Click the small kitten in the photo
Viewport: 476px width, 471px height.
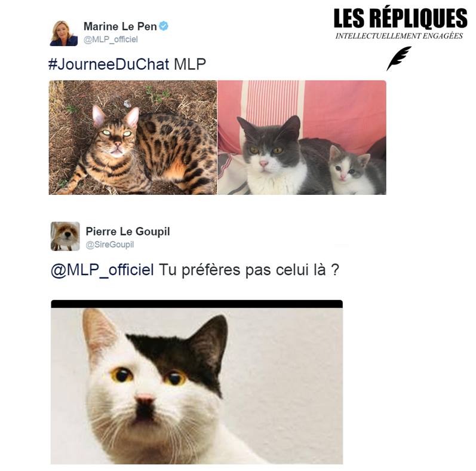352,170
